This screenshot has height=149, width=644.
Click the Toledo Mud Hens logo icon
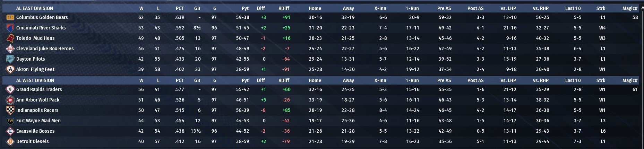(x=10, y=38)
